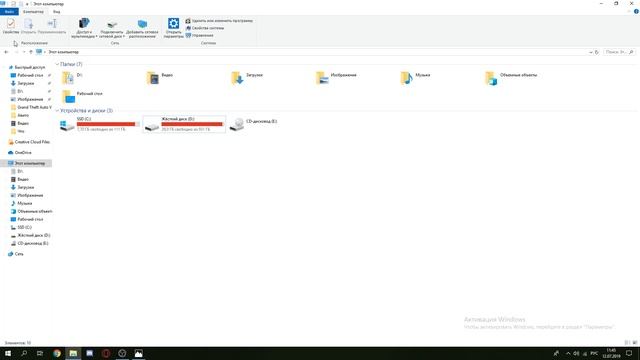
Task: Open Hard disk (D:) in navigation pane
Action: point(30,236)
